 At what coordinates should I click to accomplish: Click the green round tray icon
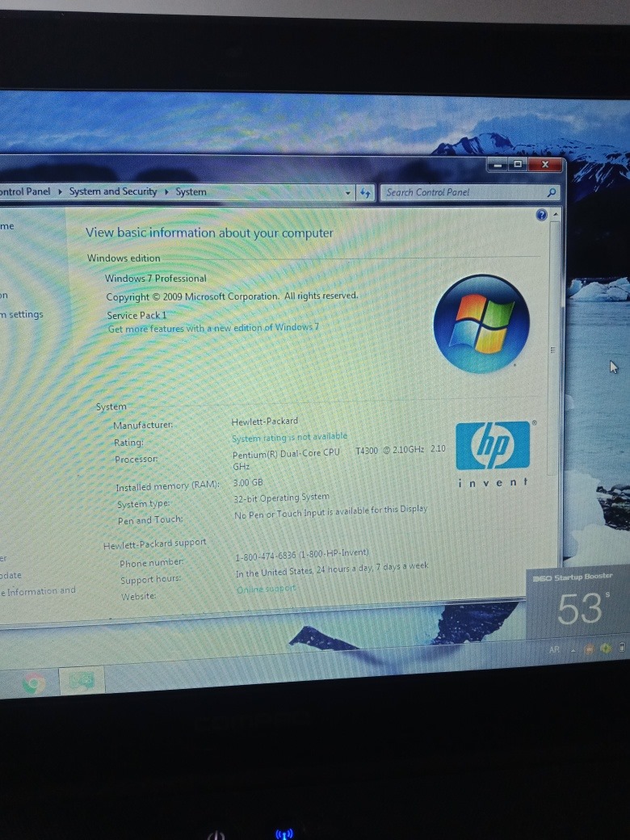tap(605, 649)
